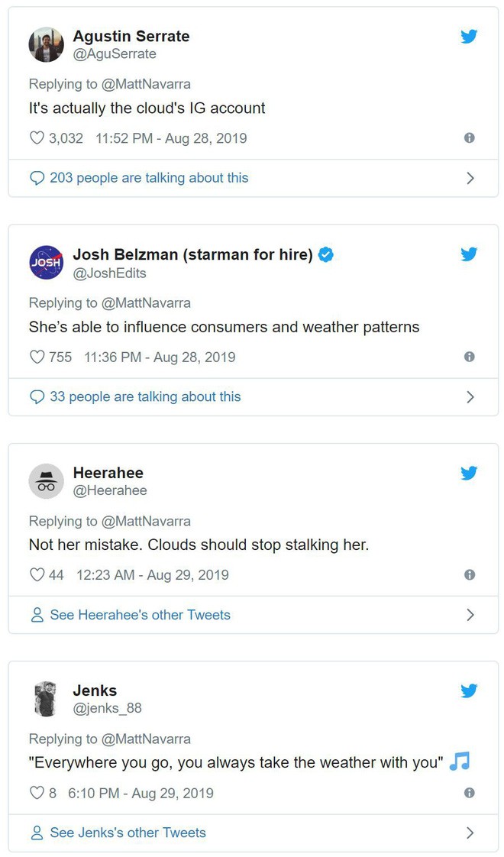Image resolution: width=504 pixels, height=857 pixels.
Task: Toggle like heart on Jenks's tweet
Action: point(37,793)
